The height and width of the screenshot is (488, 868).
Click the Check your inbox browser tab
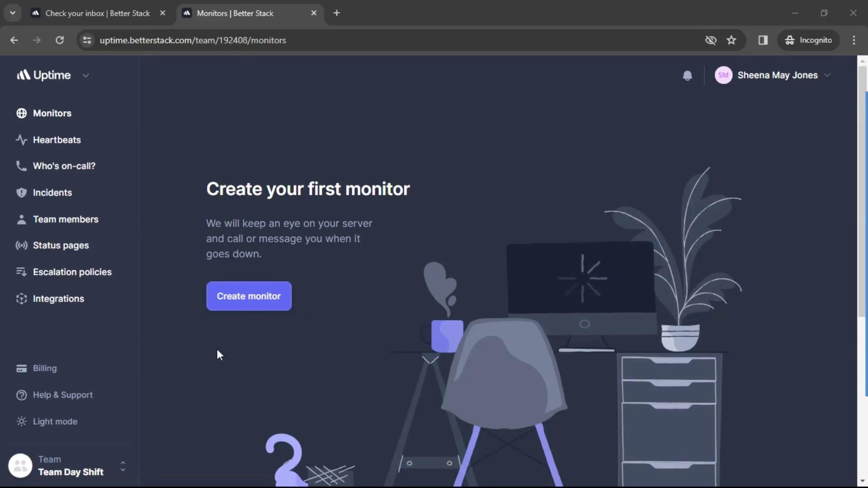(x=98, y=13)
